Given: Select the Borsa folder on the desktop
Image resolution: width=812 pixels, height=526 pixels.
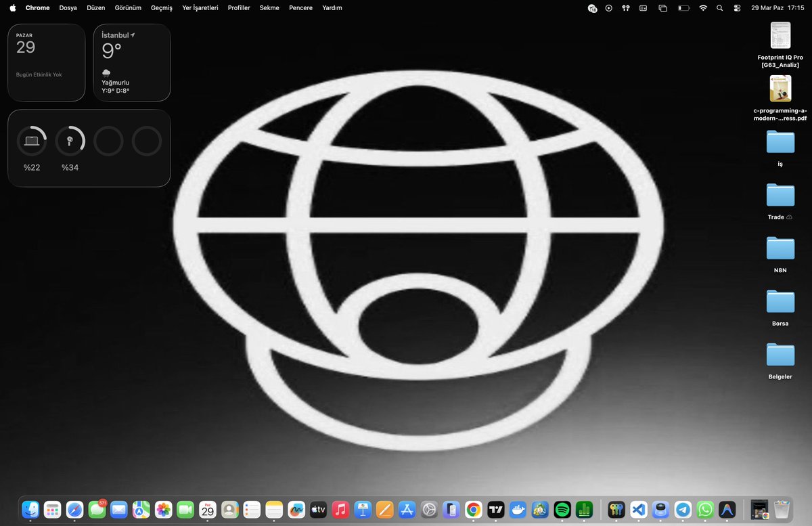Looking at the screenshot, I should 780,309.
